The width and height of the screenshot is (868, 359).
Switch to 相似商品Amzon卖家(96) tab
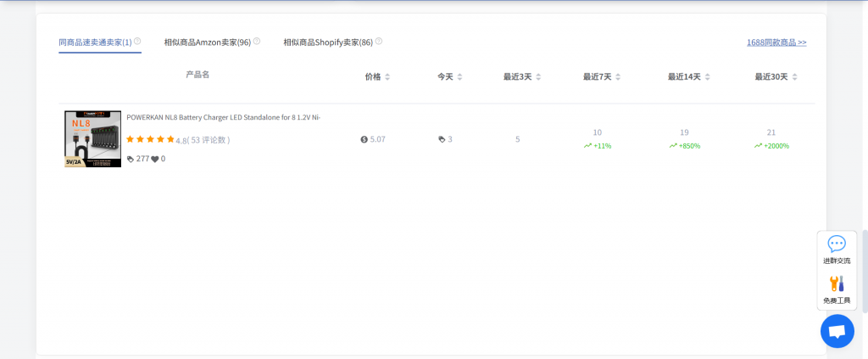pos(208,42)
